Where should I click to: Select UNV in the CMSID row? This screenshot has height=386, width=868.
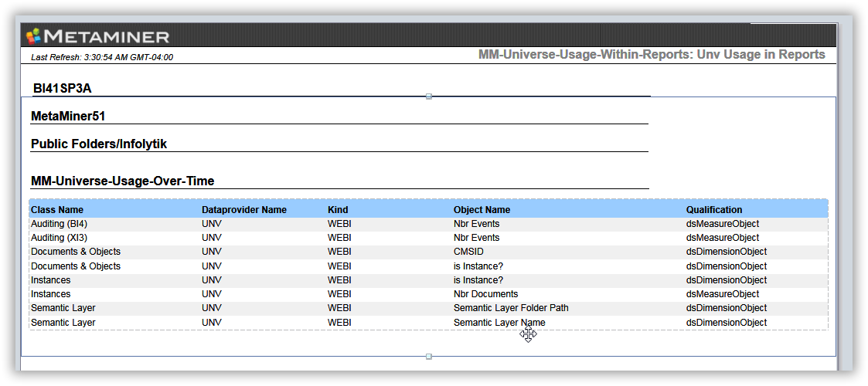click(212, 252)
